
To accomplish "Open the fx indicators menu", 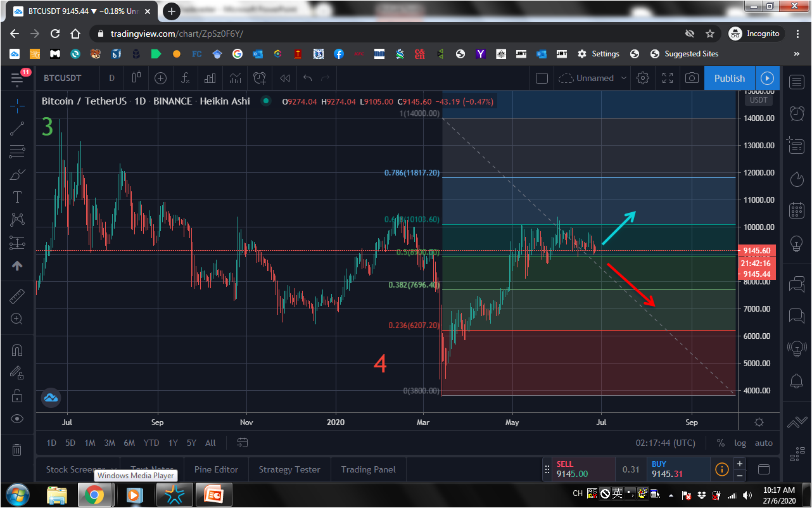I will tap(186, 78).
